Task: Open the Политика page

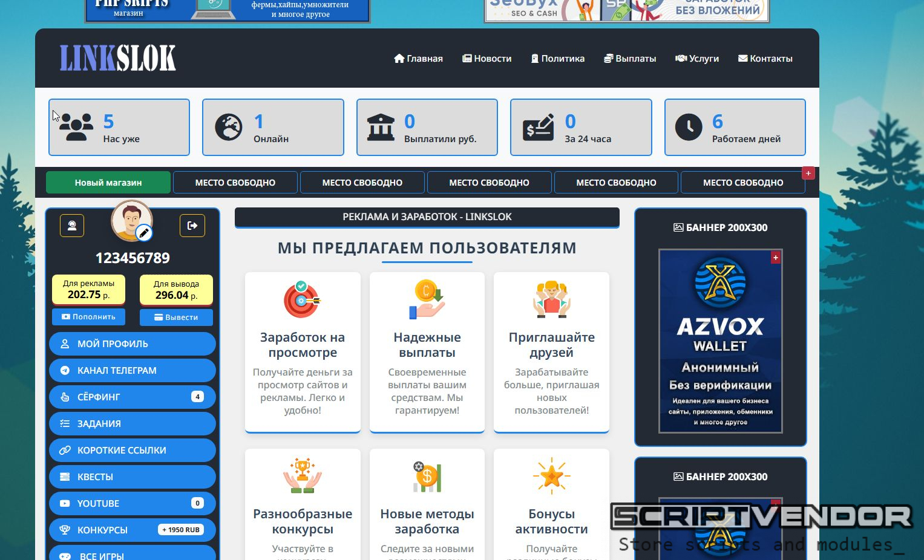Action: [557, 59]
